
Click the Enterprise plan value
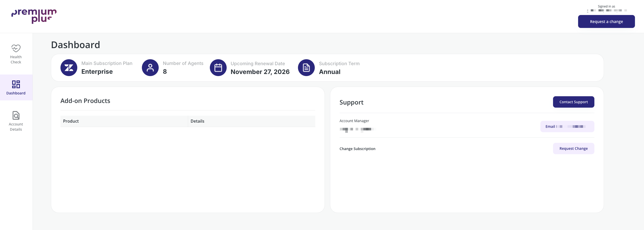[97, 72]
